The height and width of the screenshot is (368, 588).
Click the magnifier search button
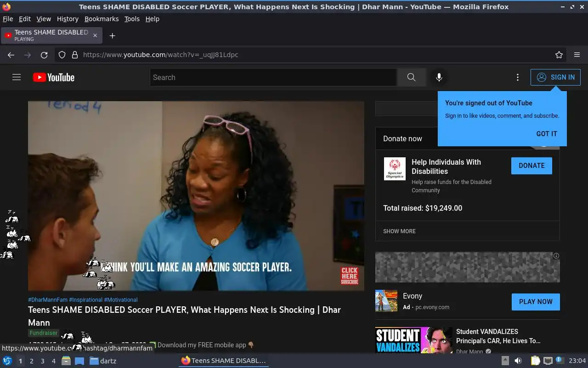pyautogui.click(x=411, y=77)
